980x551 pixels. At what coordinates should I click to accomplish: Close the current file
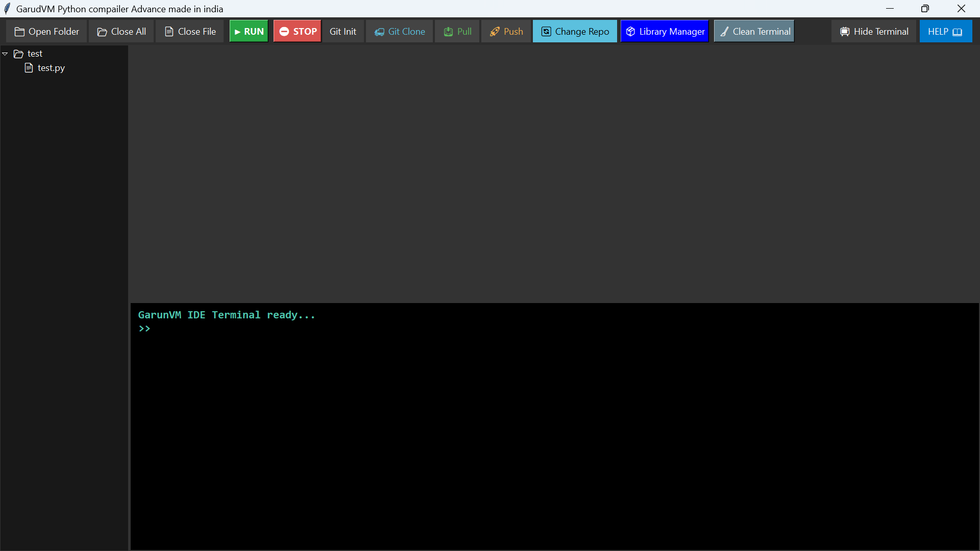point(189,31)
